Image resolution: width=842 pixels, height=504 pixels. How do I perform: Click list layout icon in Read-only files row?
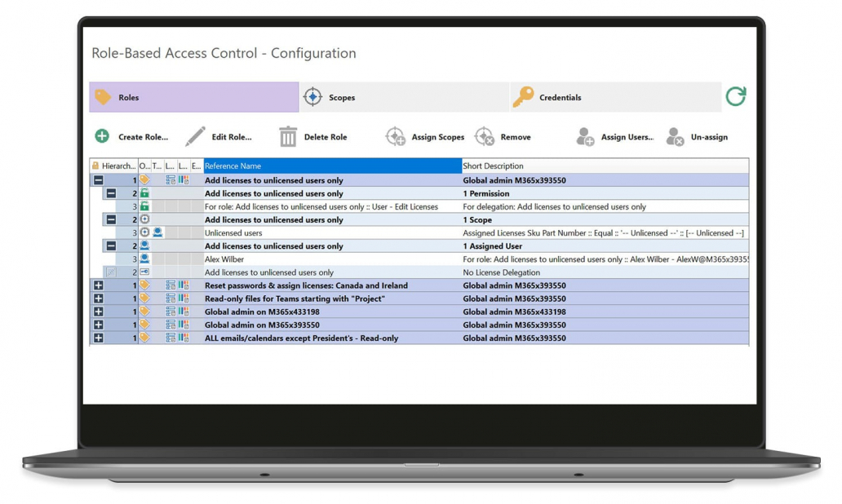[x=171, y=298]
